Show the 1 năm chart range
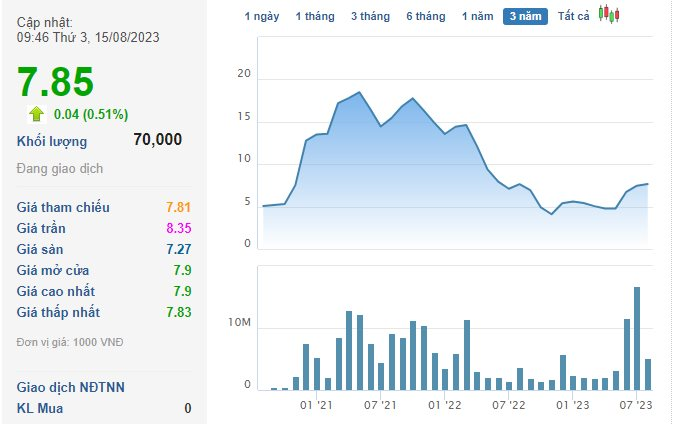Viewport: 676px width, 424px height. tap(477, 16)
